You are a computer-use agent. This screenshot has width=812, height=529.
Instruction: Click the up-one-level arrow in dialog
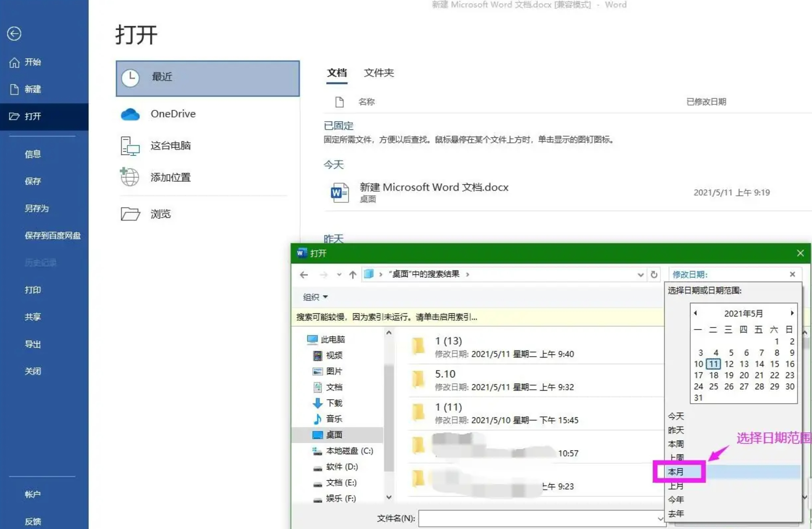[x=352, y=275]
